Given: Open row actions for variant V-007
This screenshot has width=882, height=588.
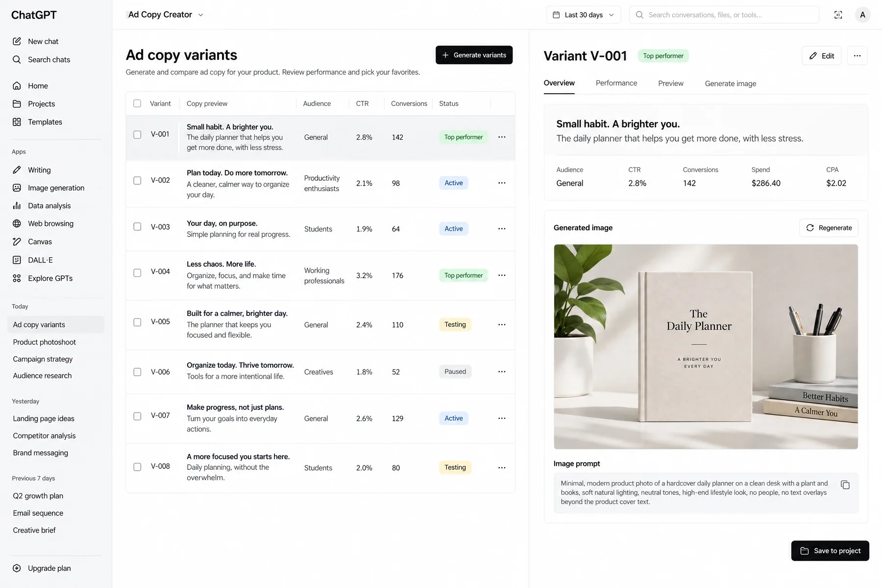Looking at the screenshot, I should click(x=502, y=418).
